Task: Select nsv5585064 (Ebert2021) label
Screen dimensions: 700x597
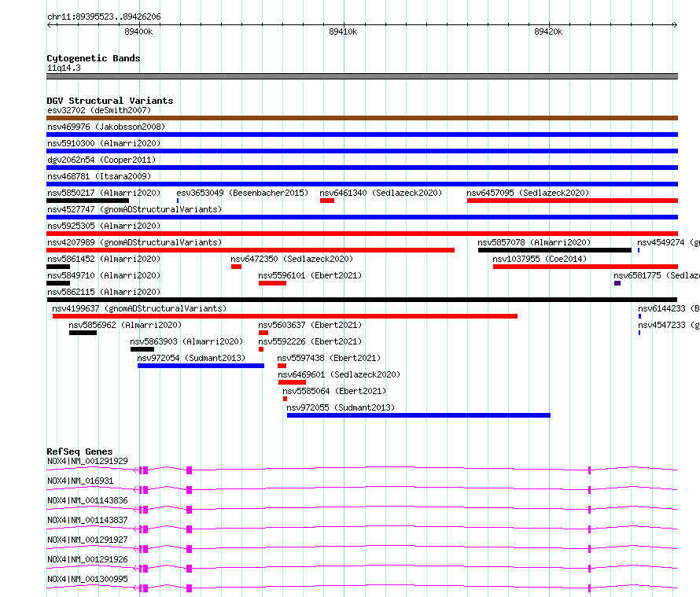Action: click(x=334, y=391)
